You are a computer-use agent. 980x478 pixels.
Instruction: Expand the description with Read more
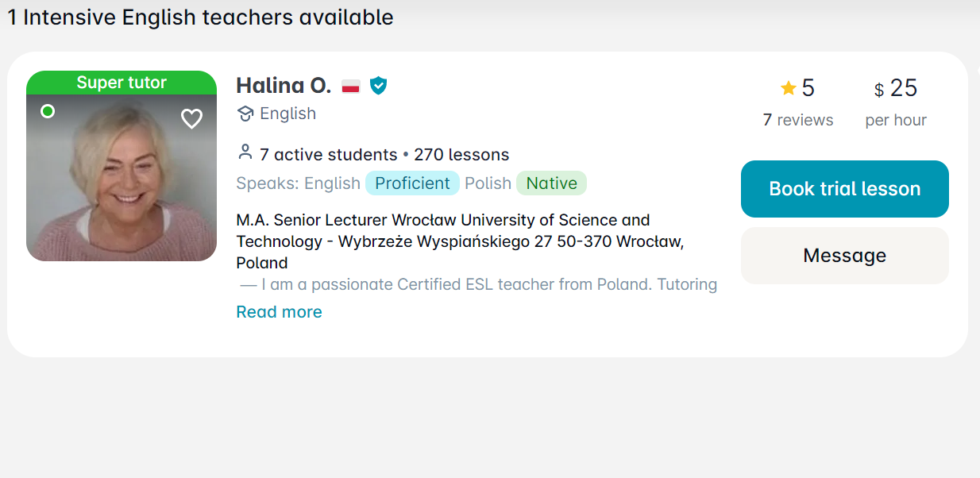[x=279, y=312]
